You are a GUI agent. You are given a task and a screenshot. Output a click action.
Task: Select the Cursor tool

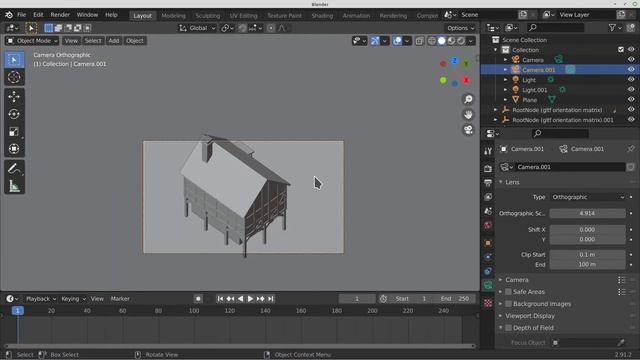tap(14, 77)
